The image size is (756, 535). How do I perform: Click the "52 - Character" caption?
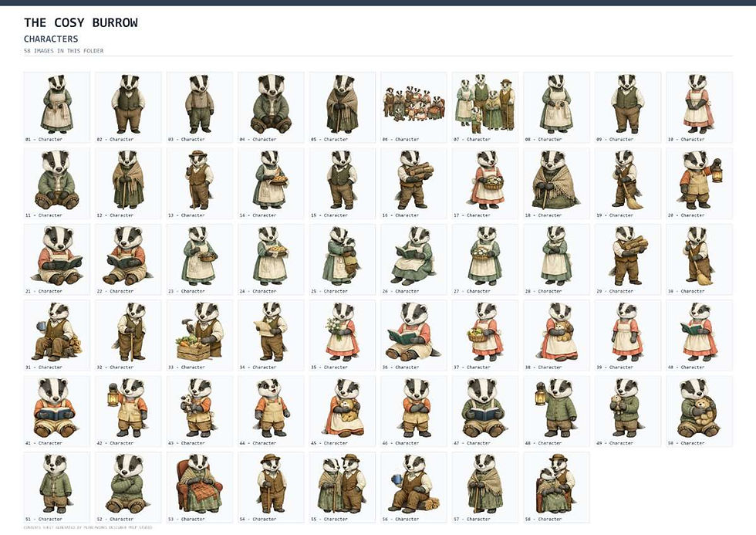115,520
